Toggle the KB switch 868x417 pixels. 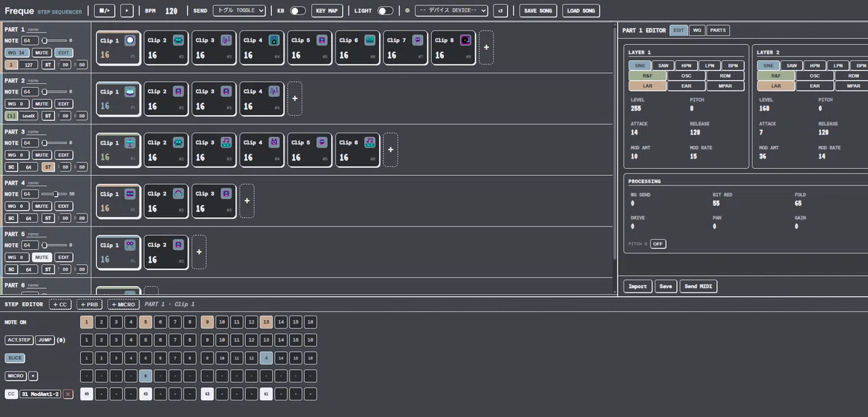[x=298, y=11]
